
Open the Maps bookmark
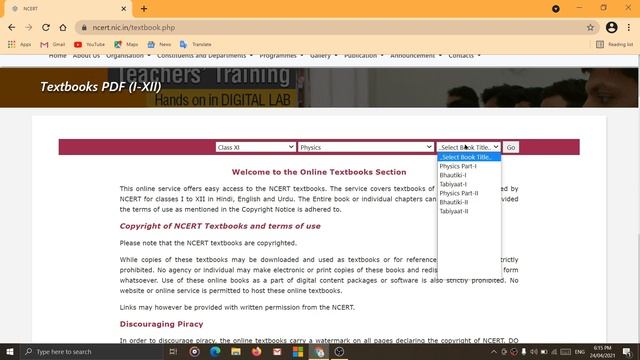(126, 44)
